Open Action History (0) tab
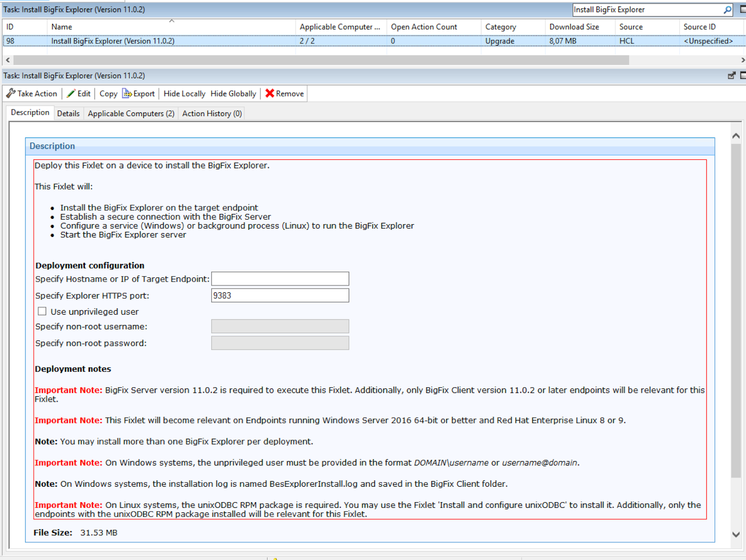The width and height of the screenshot is (746, 560). [x=212, y=114]
